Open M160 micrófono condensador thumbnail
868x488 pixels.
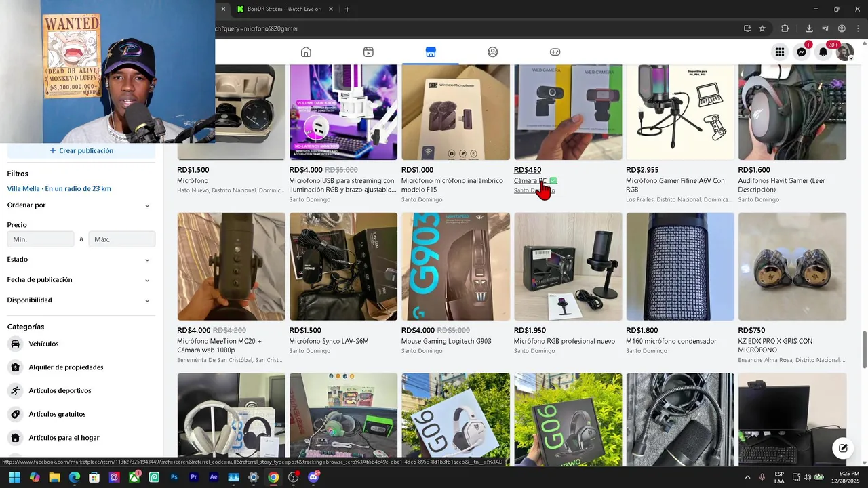point(680,266)
